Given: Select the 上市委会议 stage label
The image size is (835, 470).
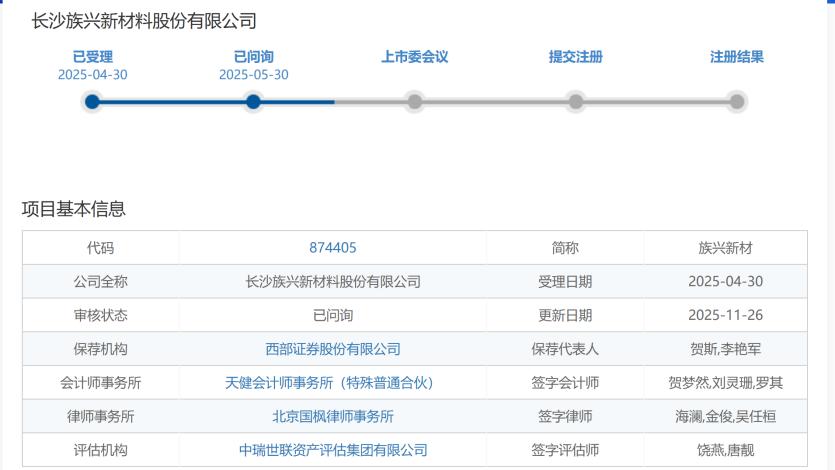Looking at the screenshot, I should click(x=414, y=57).
